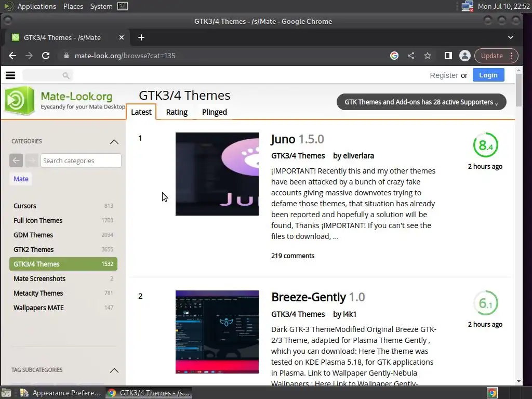Viewport: 532px width, 399px height.
Task: Open the Chrome profile avatar
Action: 465,56
